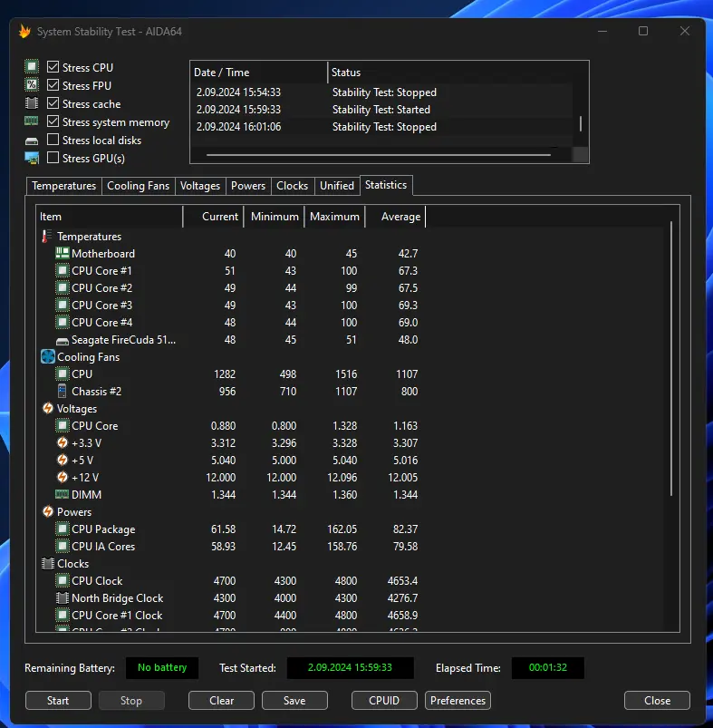Select the CPU Core #4 temperature row

[231, 322]
